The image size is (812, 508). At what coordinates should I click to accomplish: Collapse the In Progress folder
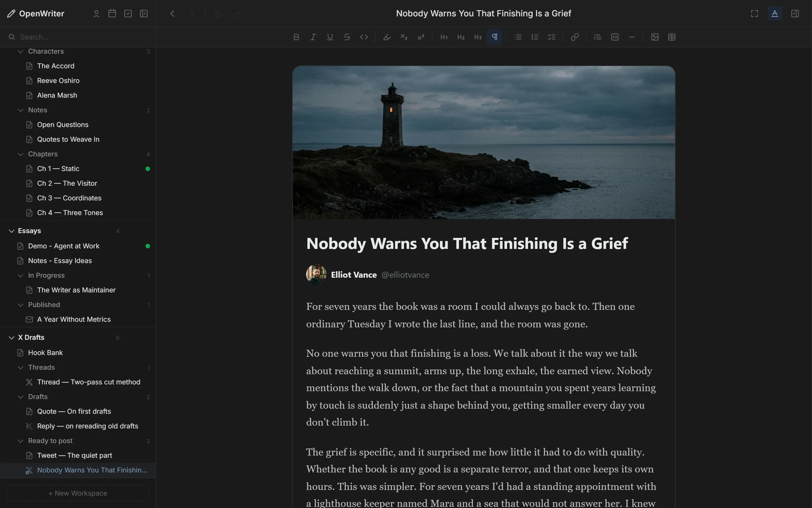21,275
